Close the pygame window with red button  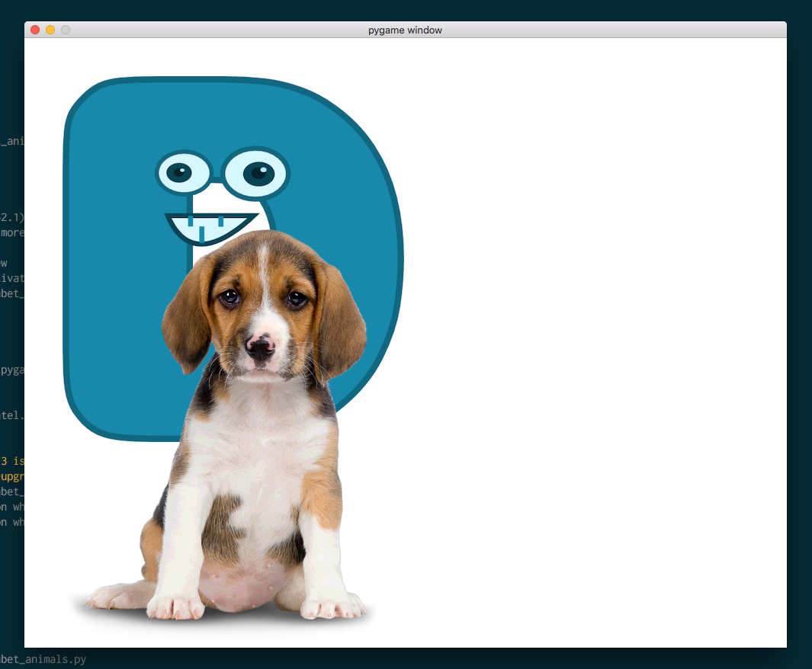pyautogui.click(x=35, y=30)
